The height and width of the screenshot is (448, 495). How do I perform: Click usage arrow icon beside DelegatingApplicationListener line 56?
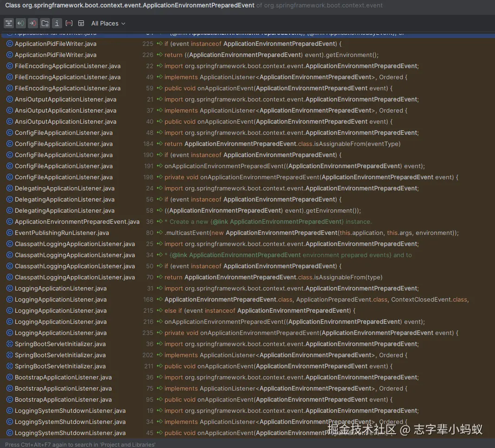tap(160, 199)
